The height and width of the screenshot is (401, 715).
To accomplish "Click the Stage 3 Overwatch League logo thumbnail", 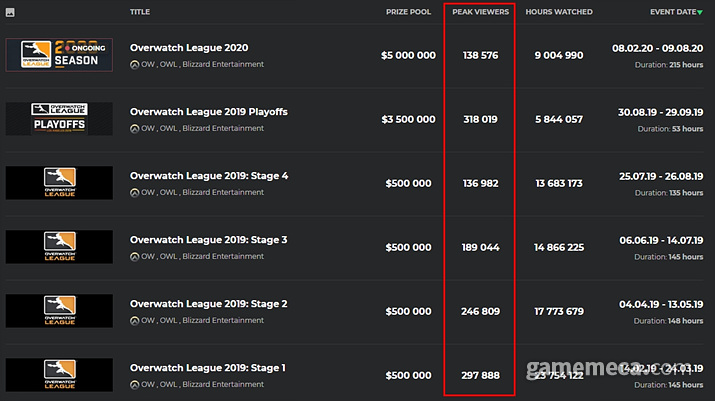I will coord(59,247).
